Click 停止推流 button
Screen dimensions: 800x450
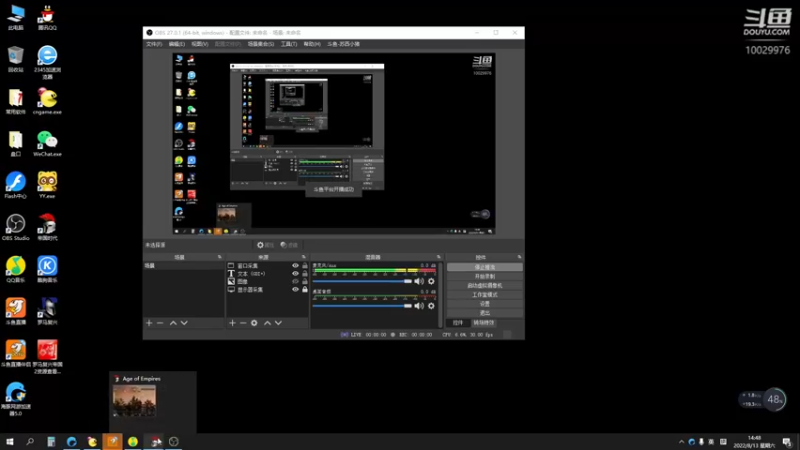click(485, 267)
